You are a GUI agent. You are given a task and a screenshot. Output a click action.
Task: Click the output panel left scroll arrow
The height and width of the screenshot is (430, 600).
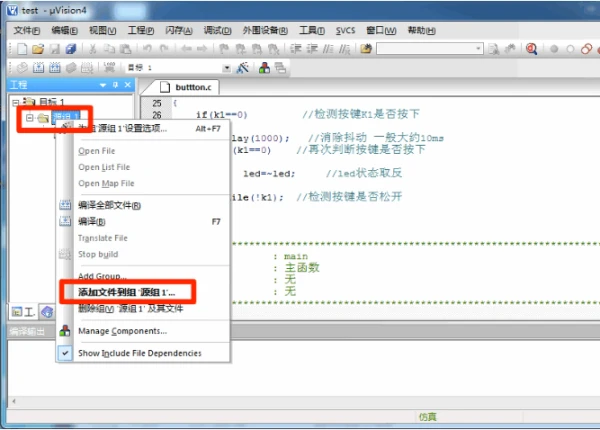coord(14,401)
